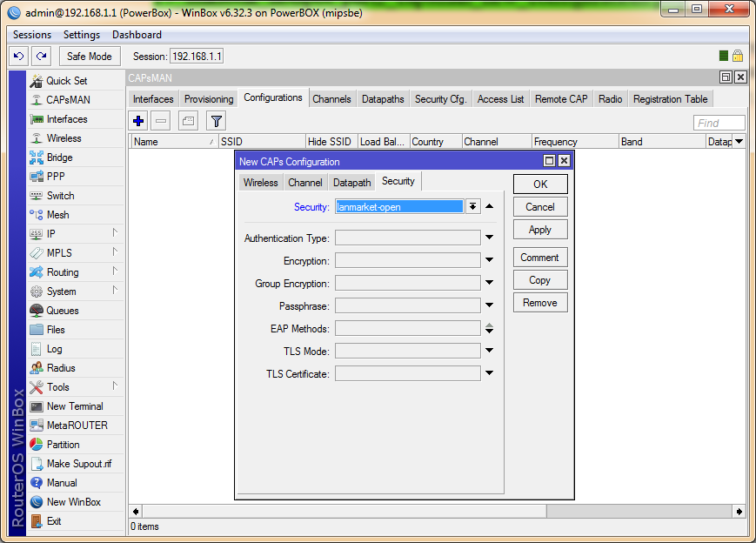756x543 pixels.
Task: Open the Security profile dropdown list
Action: (472, 206)
